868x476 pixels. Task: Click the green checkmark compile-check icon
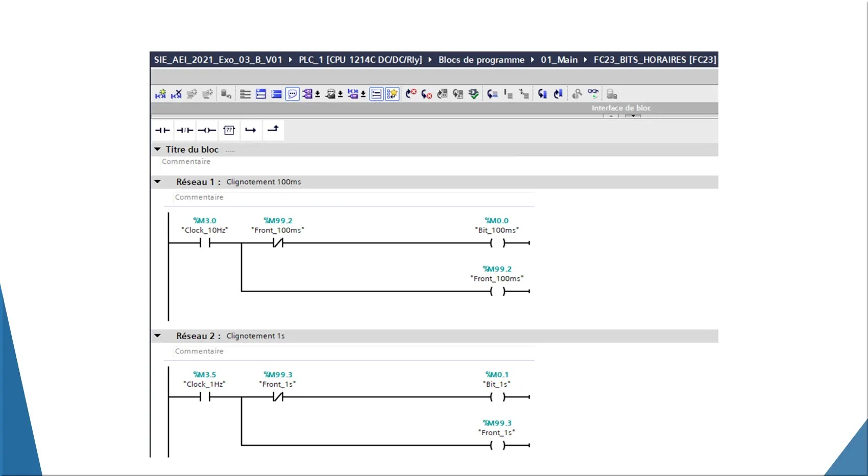[474, 94]
